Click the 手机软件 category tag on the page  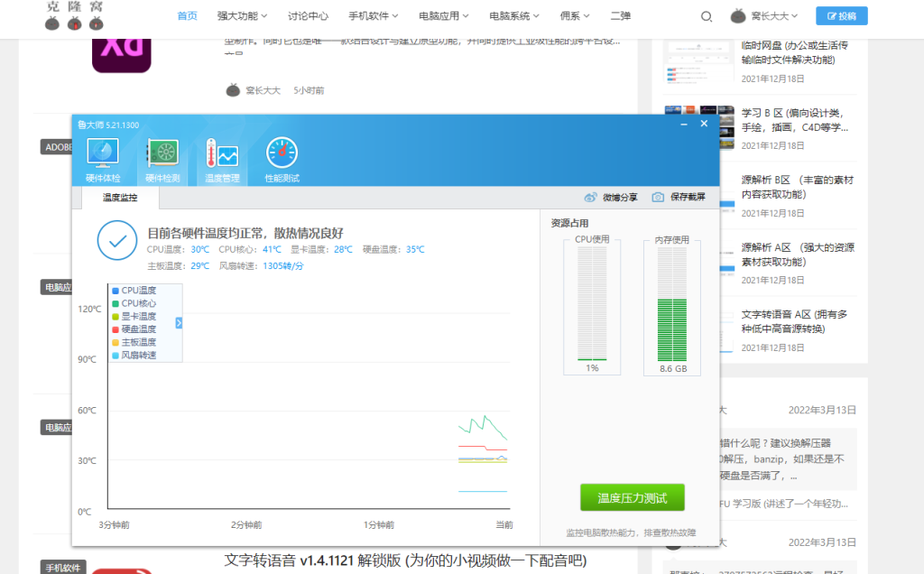click(x=63, y=568)
